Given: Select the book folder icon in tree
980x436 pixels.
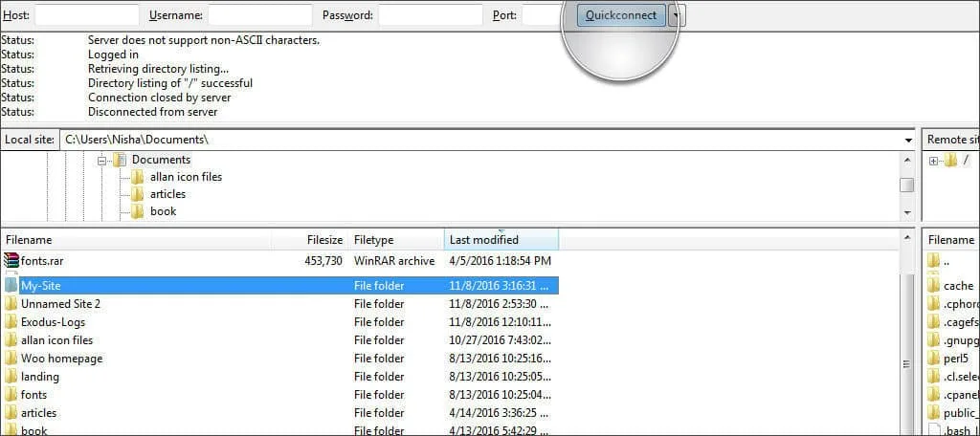Looking at the screenshot, I should point(138,211).
